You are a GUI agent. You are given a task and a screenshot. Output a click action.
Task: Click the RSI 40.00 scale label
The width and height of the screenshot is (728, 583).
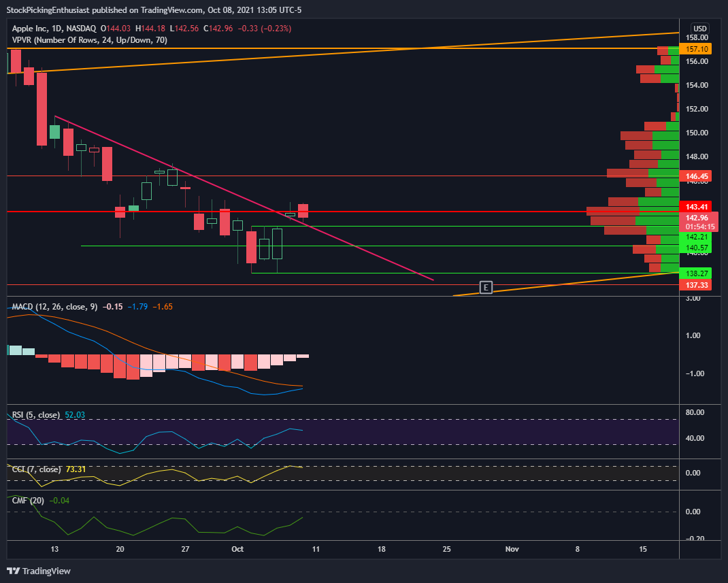[695, 438]
